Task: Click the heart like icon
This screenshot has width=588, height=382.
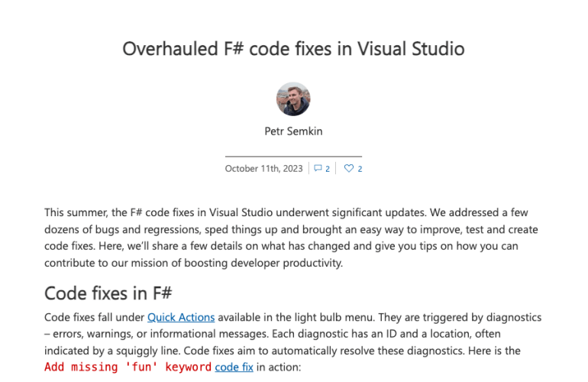Action: point(349,169)
